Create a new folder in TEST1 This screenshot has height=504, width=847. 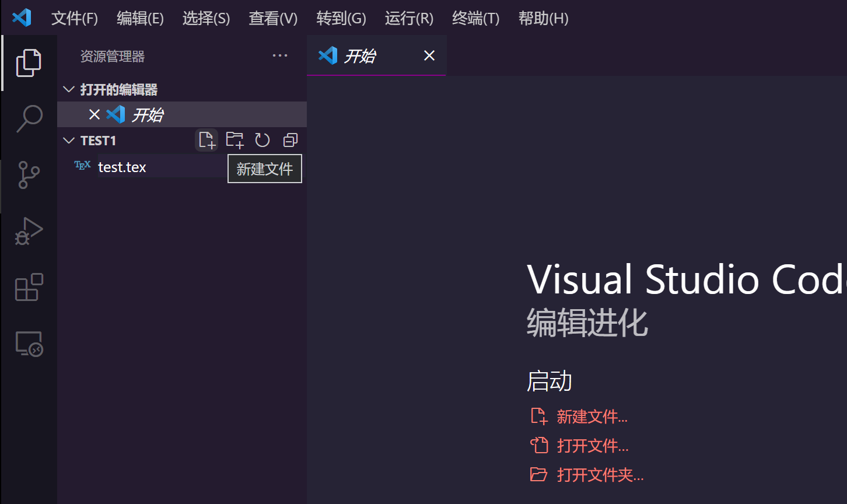coord(234,140)
